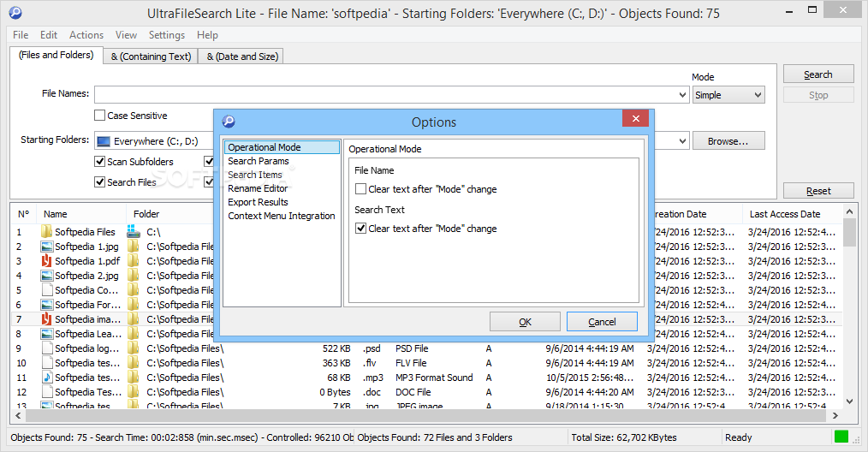Screen dimensions: 868x452
Task: Click the horizontal scrollbar right arrow
Action: click(835, 415)
